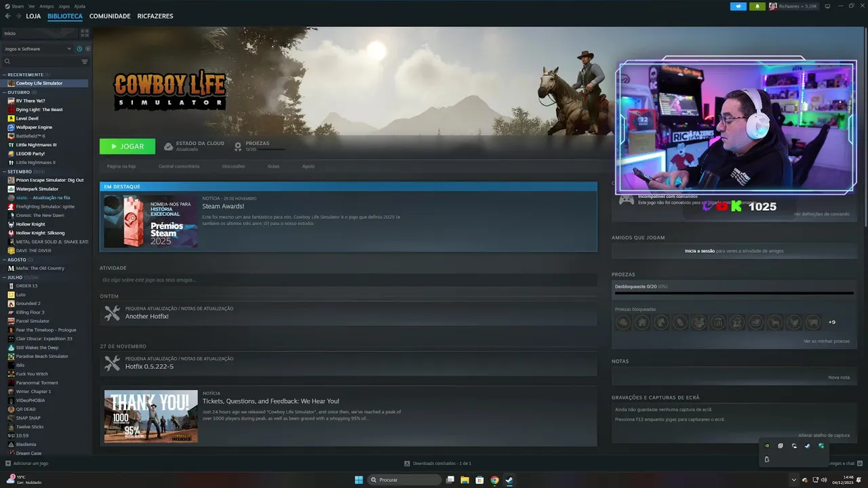Screen dimensions: 868x488
Task: Collapse the AGOSTO section
Action: 17,260
